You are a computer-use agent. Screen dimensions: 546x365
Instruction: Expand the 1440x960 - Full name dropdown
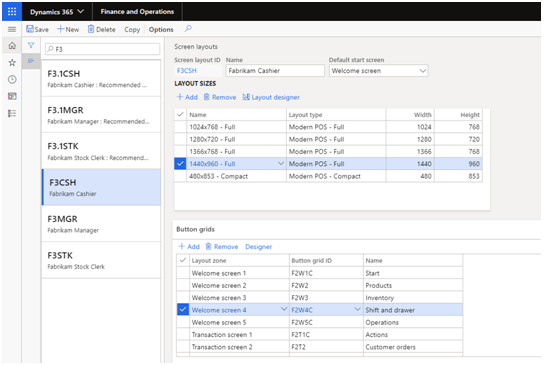tap(281, 163)
